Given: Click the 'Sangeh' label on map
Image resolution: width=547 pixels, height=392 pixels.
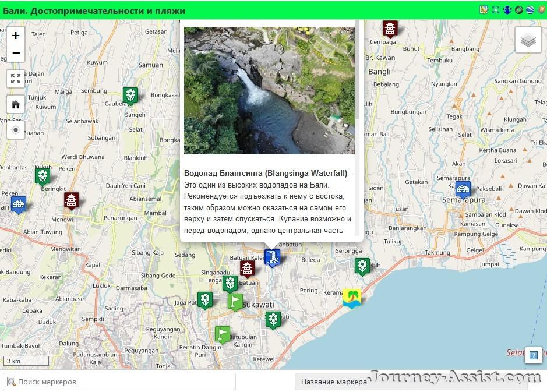Looking at the screenshot, I should pyautogui.click(x=135, y=115).
